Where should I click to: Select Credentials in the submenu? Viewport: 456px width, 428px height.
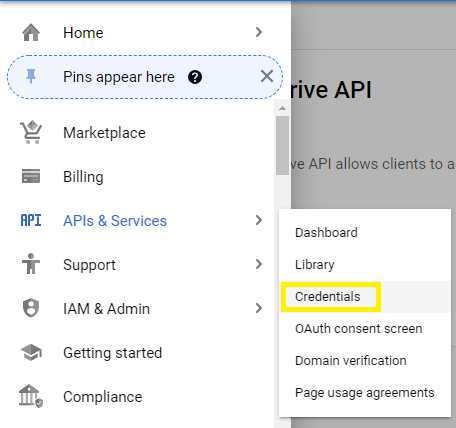[328, 297]
